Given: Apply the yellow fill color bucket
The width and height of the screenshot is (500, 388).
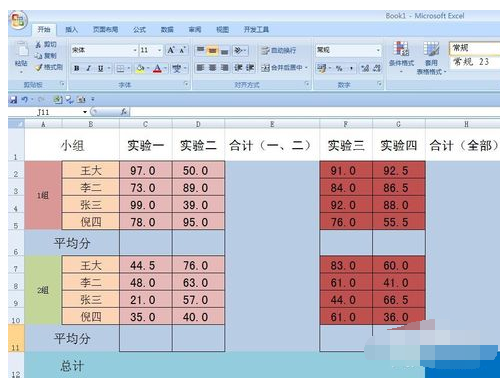Looking at the screenshot, I should pyautogui.click(x=140, y=69).
